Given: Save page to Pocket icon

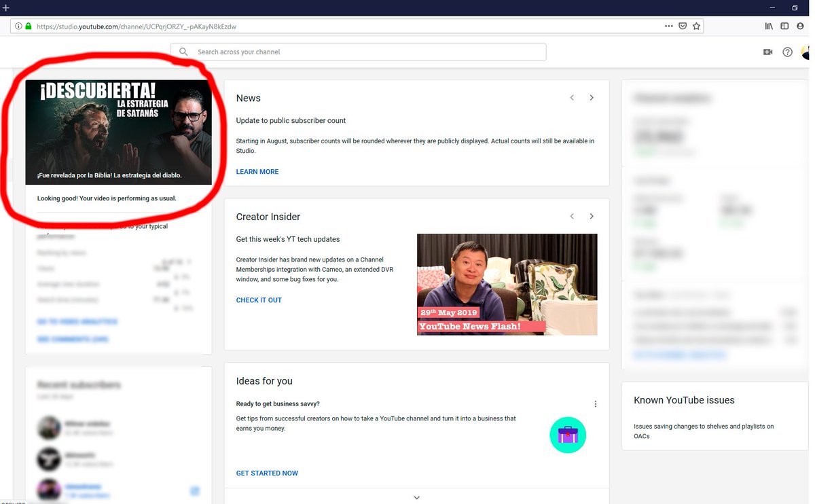Looking at the screenshot, I should (683, 26).
